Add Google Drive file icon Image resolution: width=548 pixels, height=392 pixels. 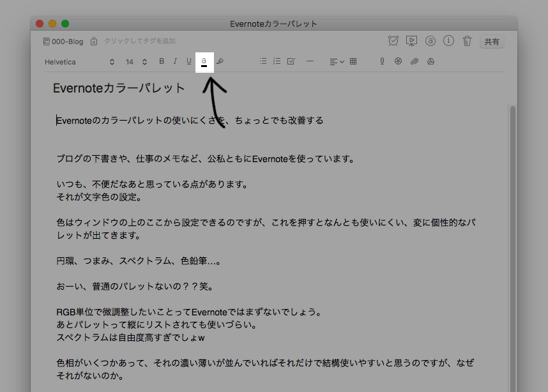430,61
